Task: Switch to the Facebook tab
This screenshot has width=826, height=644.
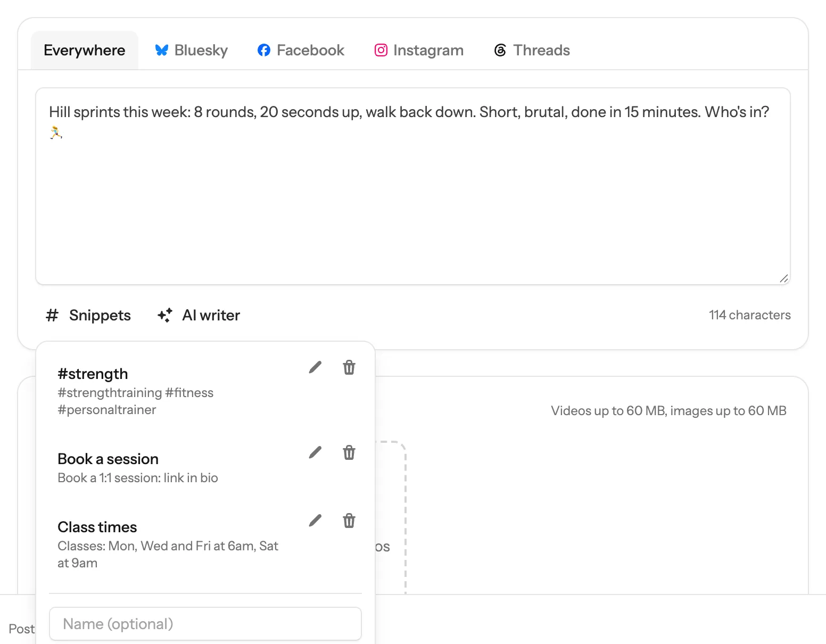Action: (x=301, y=50)
